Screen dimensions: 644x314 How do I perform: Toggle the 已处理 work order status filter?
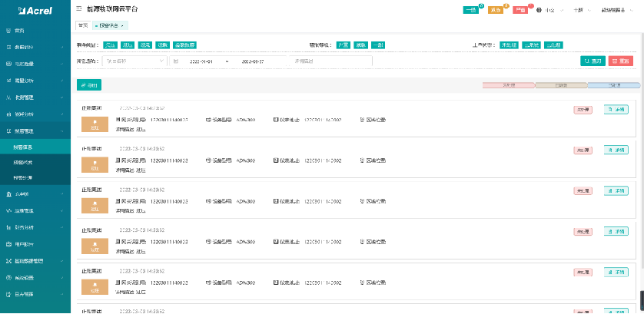(553, 45)
